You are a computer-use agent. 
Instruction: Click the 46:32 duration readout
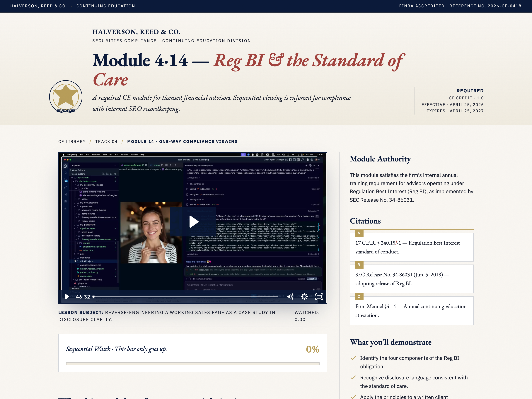(83, 297)
